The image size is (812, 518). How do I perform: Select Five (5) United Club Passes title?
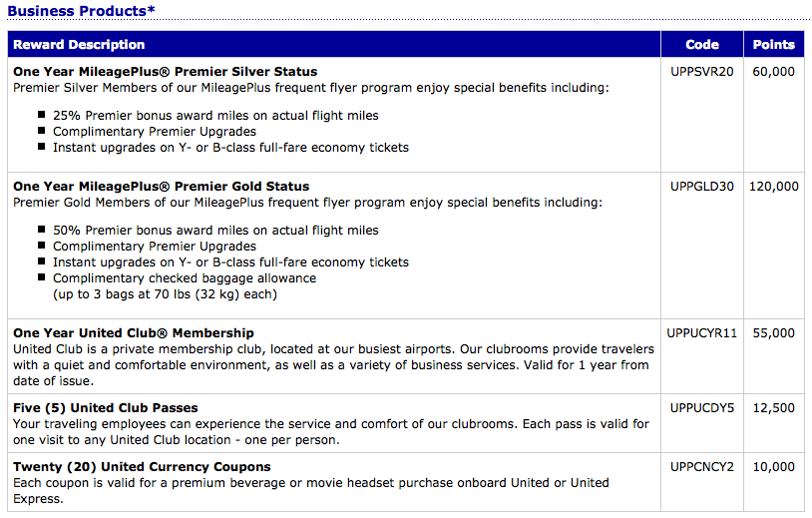[106, 408]
